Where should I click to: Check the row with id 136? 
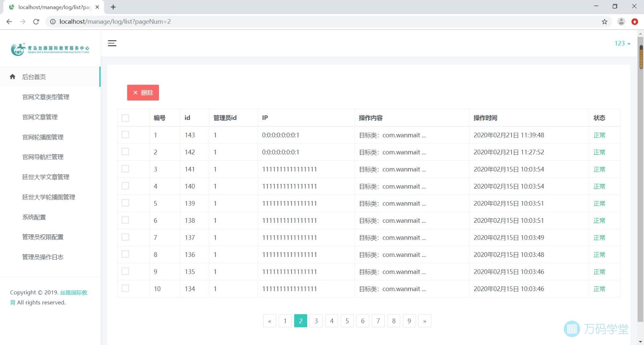click(125, 254)
